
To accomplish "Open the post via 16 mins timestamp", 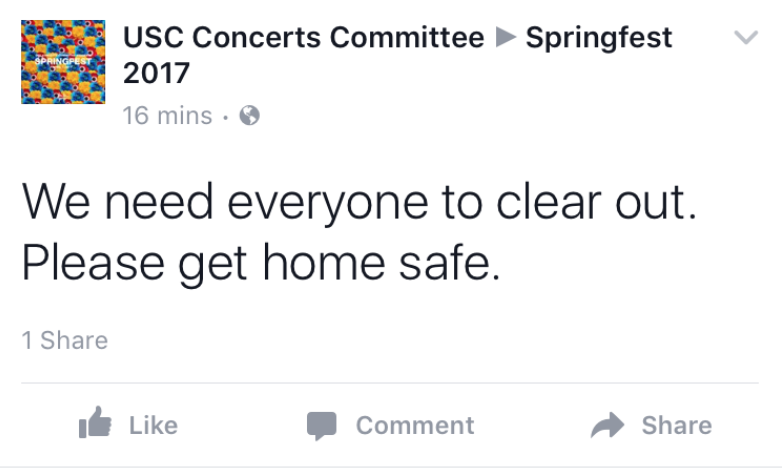I will (168, 116).
